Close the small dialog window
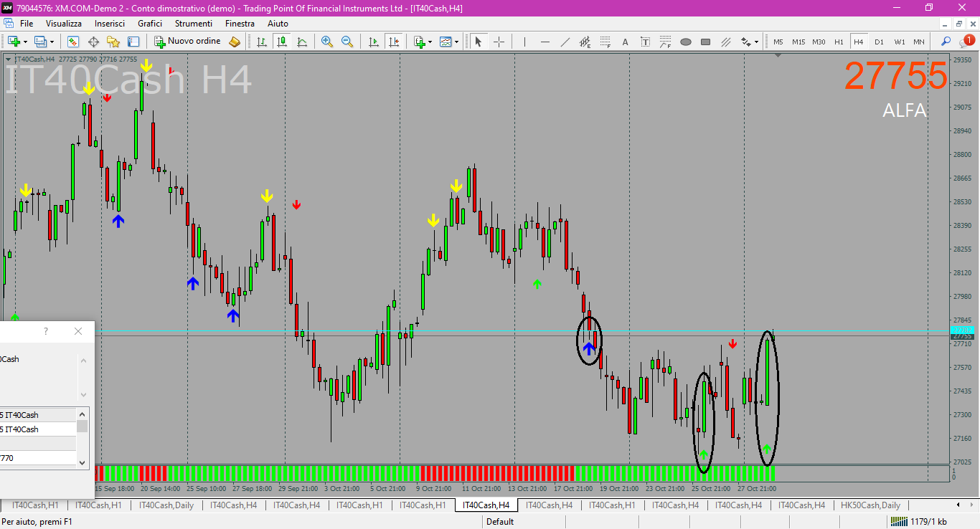Image resolution: width=980 pixels, height=529 pixels. [x=78, y=331]
